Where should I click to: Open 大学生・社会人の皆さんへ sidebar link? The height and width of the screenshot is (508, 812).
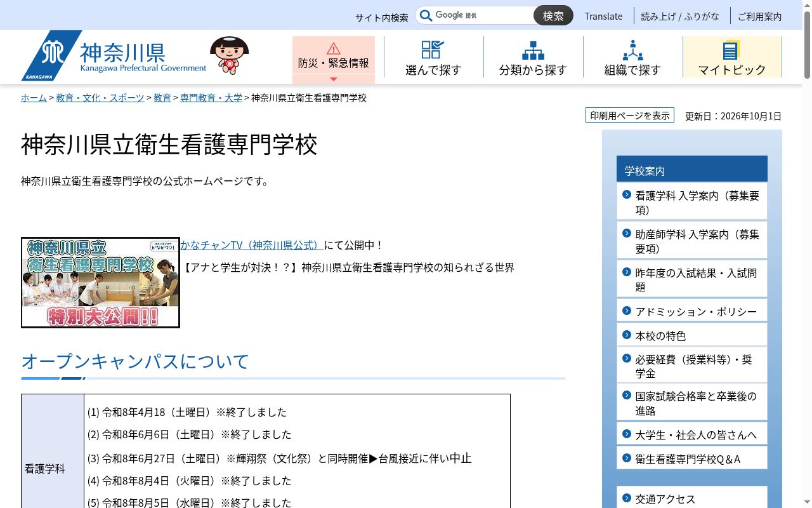[x=692, y=434]
